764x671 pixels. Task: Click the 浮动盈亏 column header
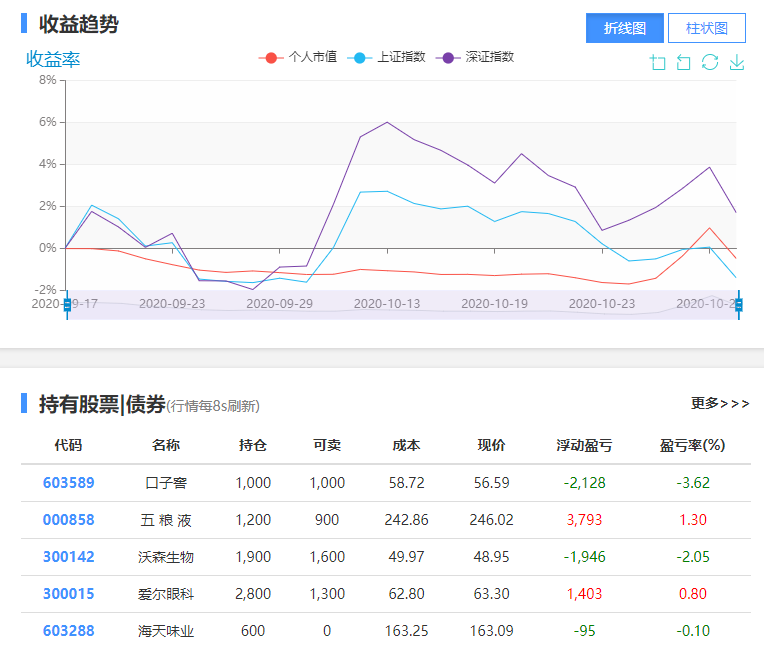pos(585,445)
